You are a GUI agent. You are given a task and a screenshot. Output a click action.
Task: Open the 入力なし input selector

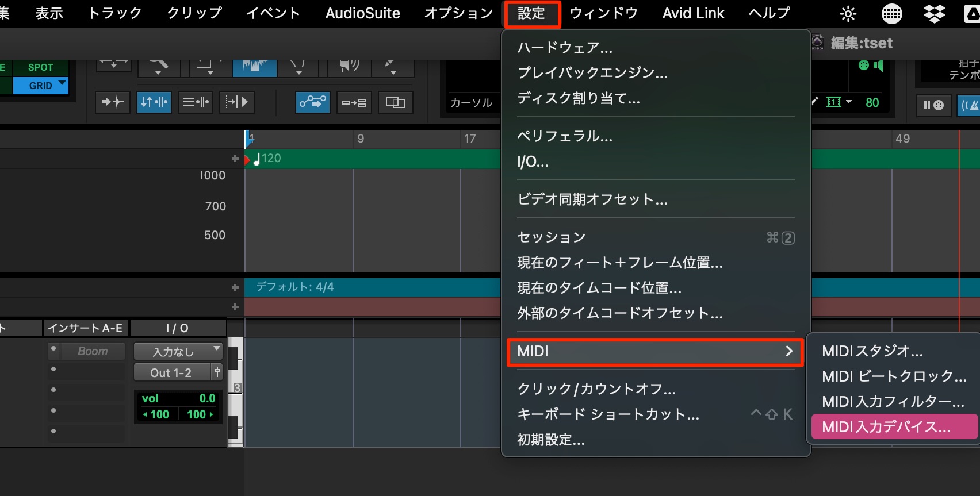pos(178,351)
